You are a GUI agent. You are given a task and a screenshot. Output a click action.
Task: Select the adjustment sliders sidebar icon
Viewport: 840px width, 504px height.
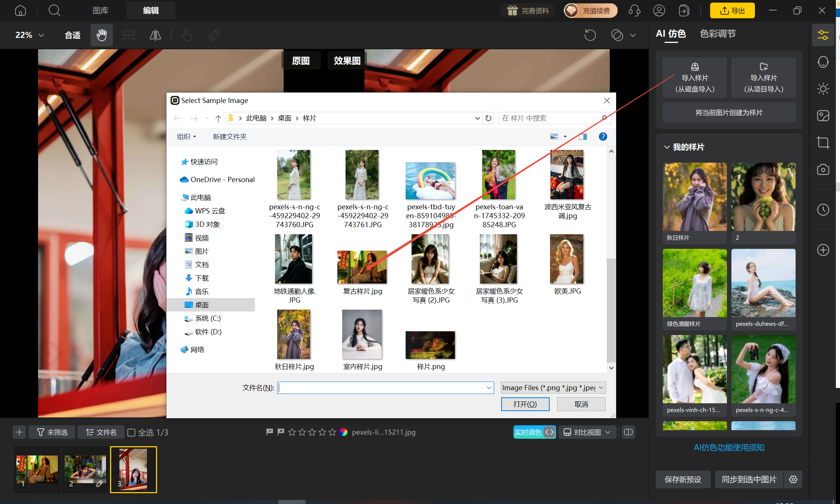(823, 35)
